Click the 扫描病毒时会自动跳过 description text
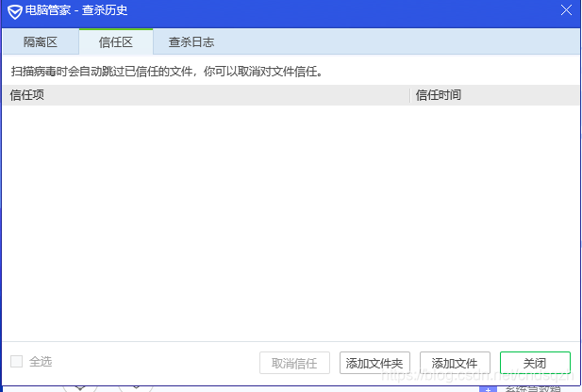 tap(167, 72)
